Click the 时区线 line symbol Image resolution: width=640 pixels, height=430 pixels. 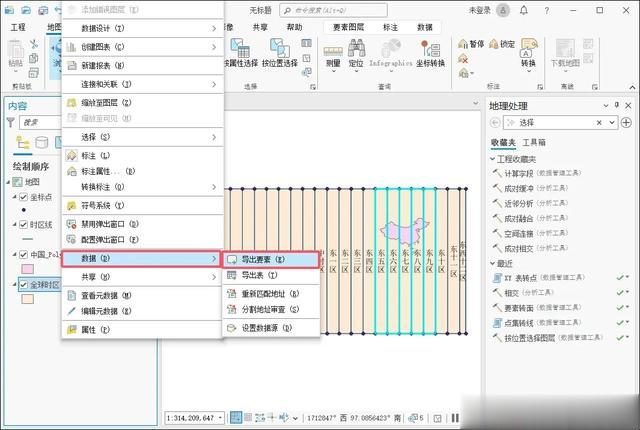click(x=27, y=239)
